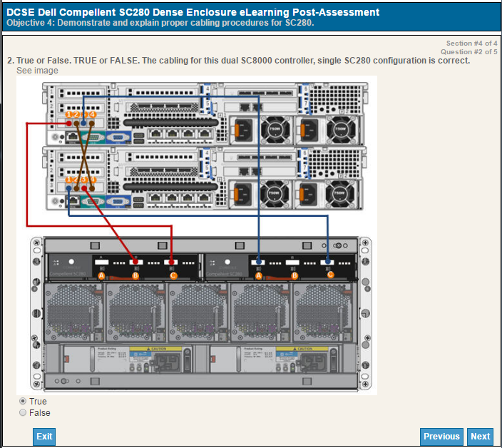Image resolution: width=502 pixels, height=448 pixels.
Task: Select the True radio button
Action: pos(24,402)
